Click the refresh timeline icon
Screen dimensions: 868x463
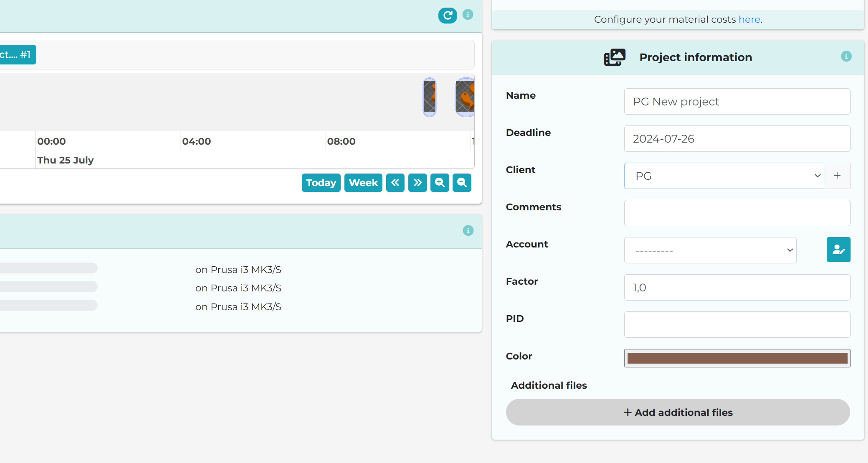click(448, 15)
